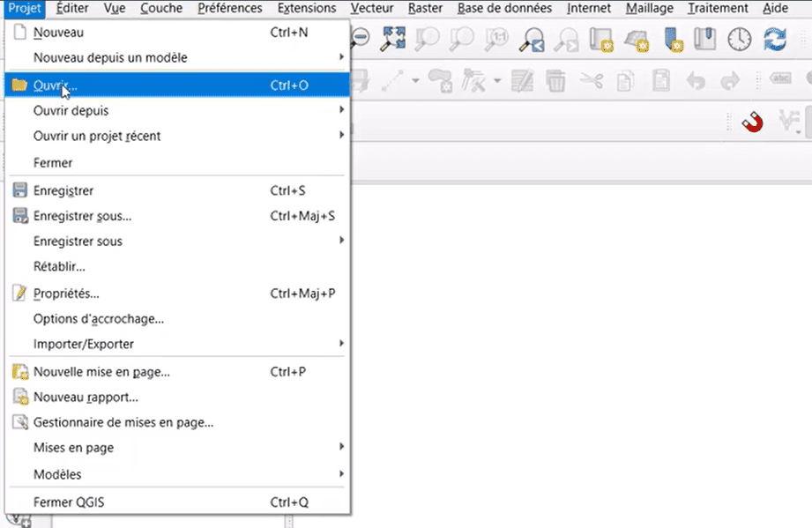Choose the Rétablir... menu entry
Viewport: 812px width, 528px height.
(x=177, y=266)
